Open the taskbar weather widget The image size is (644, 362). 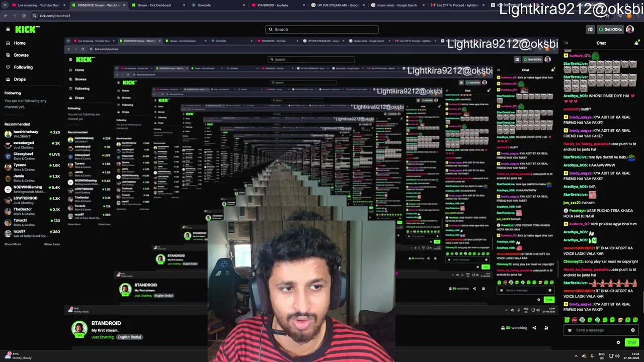(x=19, y=356)
